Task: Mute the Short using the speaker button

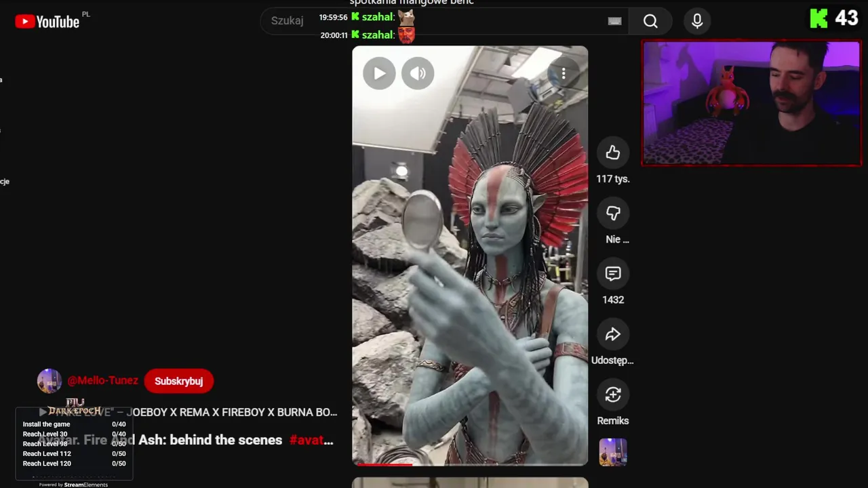Action: [x=418, y=73]
